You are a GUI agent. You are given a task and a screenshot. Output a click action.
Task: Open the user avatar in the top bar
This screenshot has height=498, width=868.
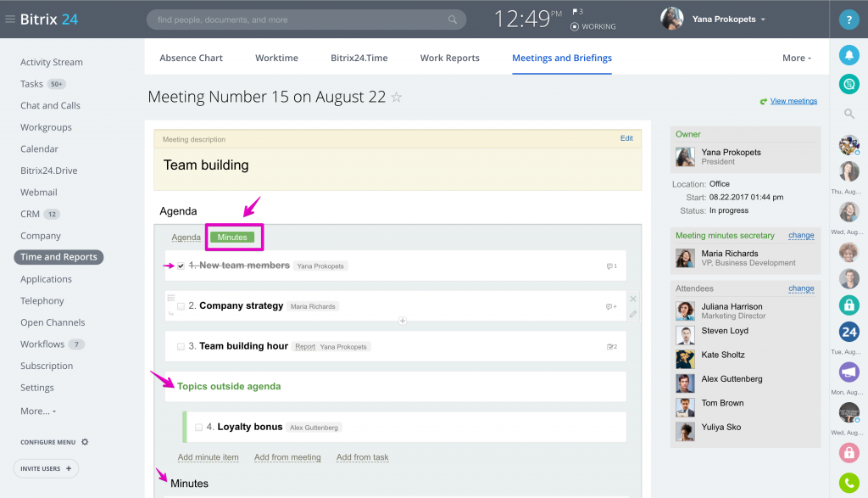click(671, 19)
